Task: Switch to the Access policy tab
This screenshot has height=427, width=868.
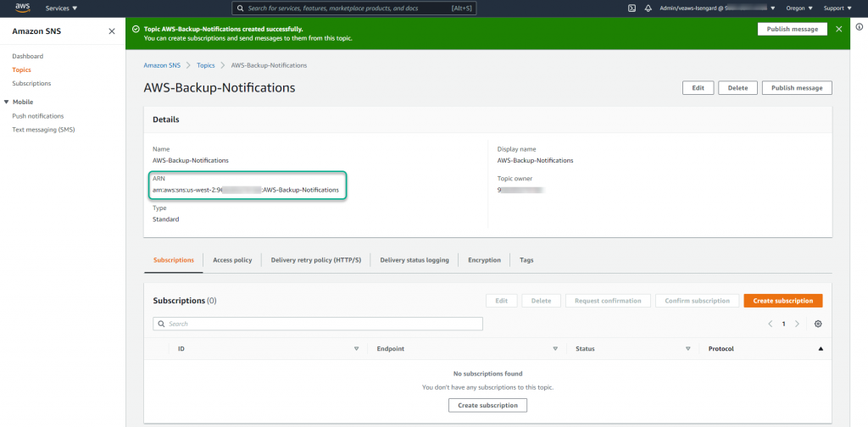Action: (x=232, y=260)
